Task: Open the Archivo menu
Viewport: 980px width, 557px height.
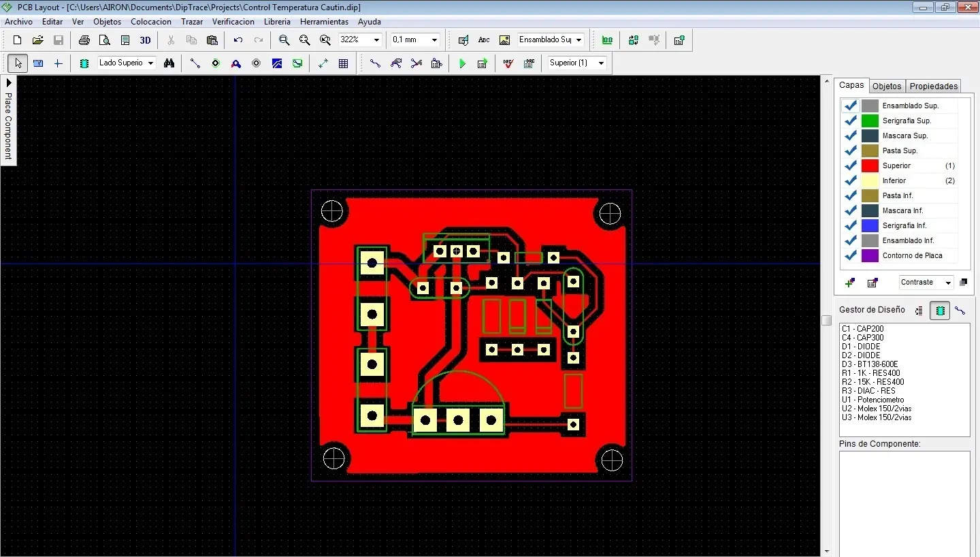Action: click(x=18, y=22)
